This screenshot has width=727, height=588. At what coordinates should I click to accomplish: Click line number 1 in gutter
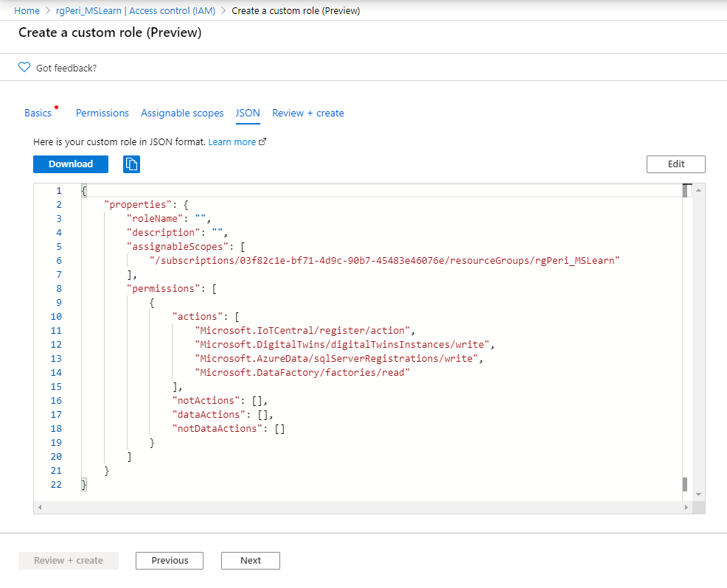coord(59,190)
